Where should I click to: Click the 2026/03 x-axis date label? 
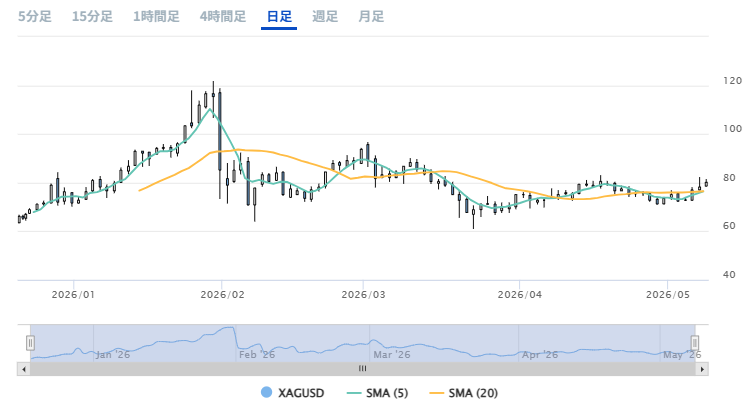pyautogui.click(x=364, y=294)
